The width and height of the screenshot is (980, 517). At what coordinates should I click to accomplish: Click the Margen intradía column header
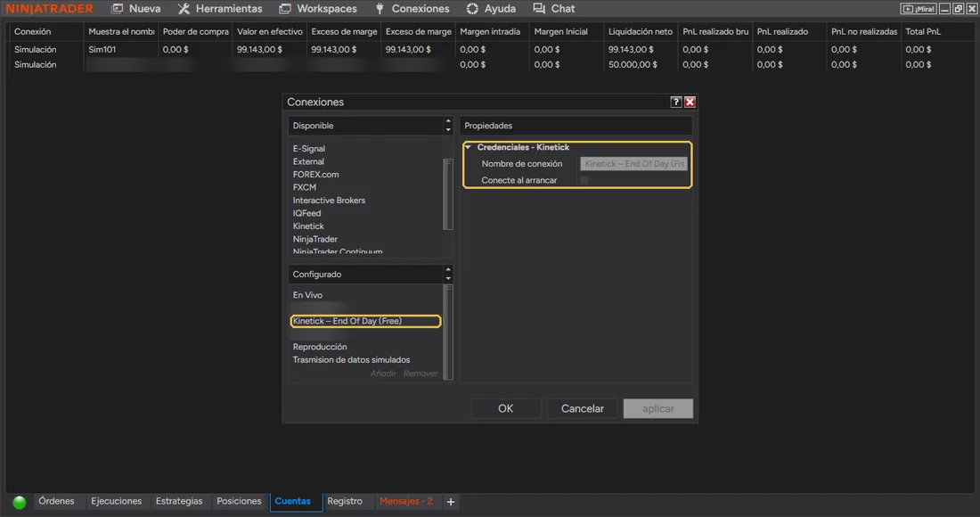coord(492,31)
